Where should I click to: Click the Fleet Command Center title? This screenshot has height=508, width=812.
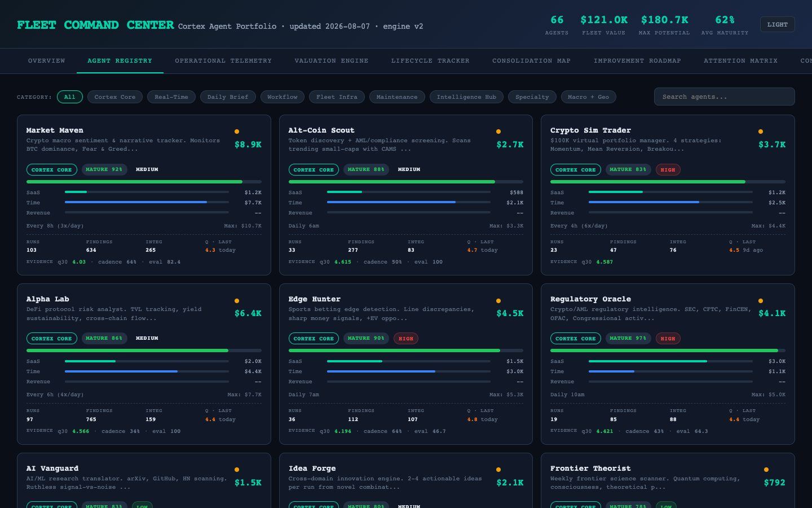tap(95, 25)
